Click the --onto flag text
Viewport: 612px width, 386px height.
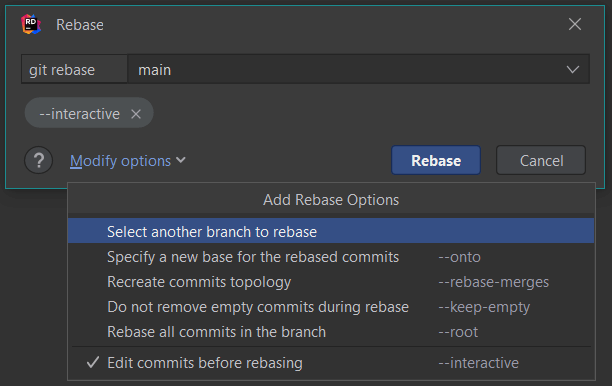point(459,257)
